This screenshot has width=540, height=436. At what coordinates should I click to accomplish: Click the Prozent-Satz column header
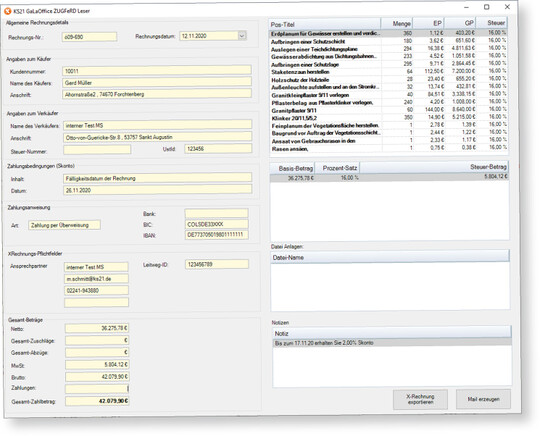coord(337,168)
